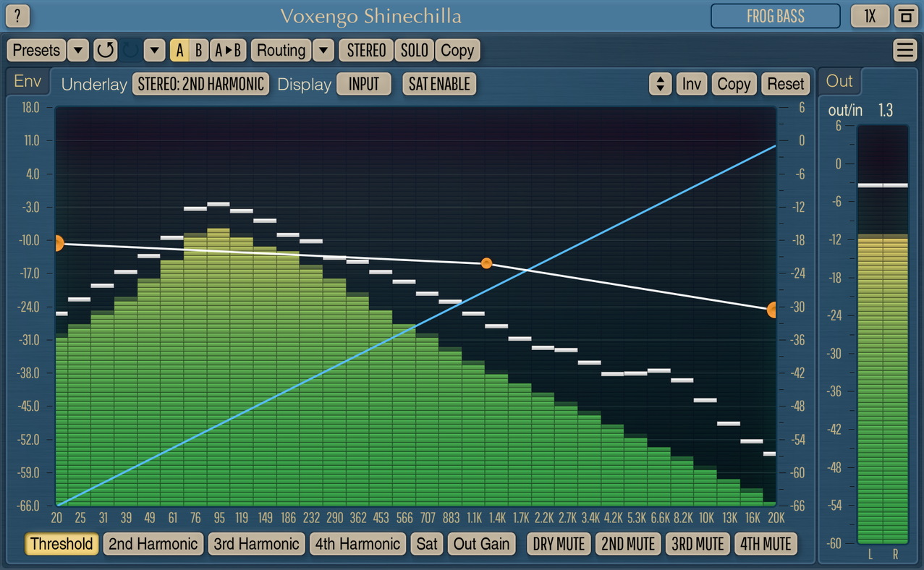Click the Inv envelope button
The height and width of the screenshot is (570, 924).
click(692, 84)
